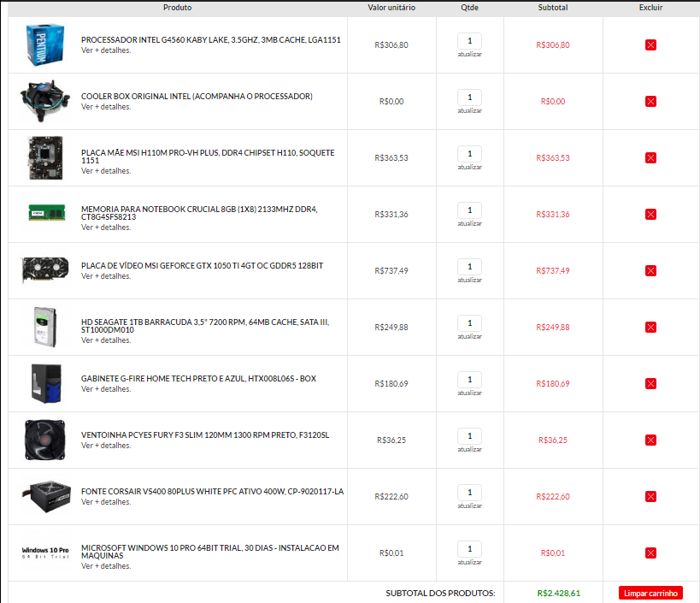Delete the Windows 10 Pro Trial item
700x603 pixels.
click(x=650, y=553)
